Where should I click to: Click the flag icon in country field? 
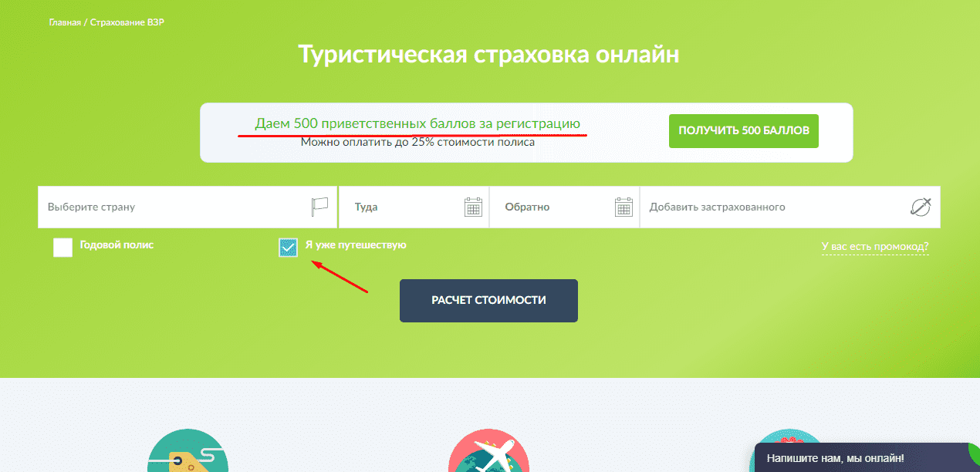(319, 207)
